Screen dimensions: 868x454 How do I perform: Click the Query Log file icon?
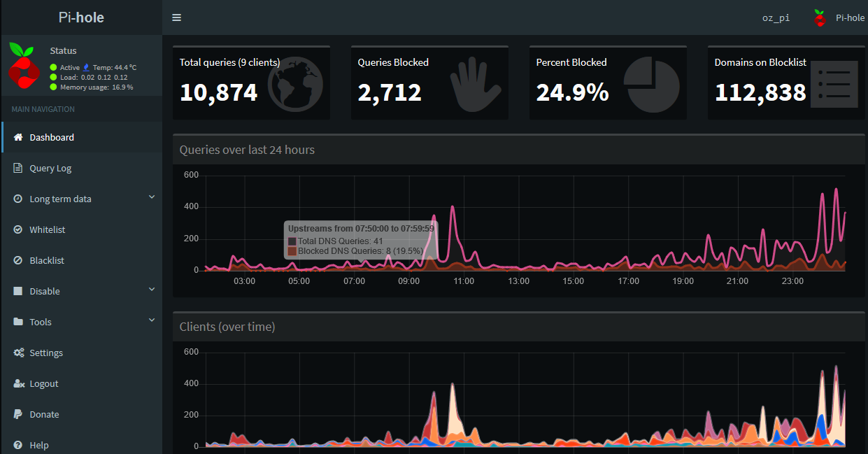coord(18,168)
